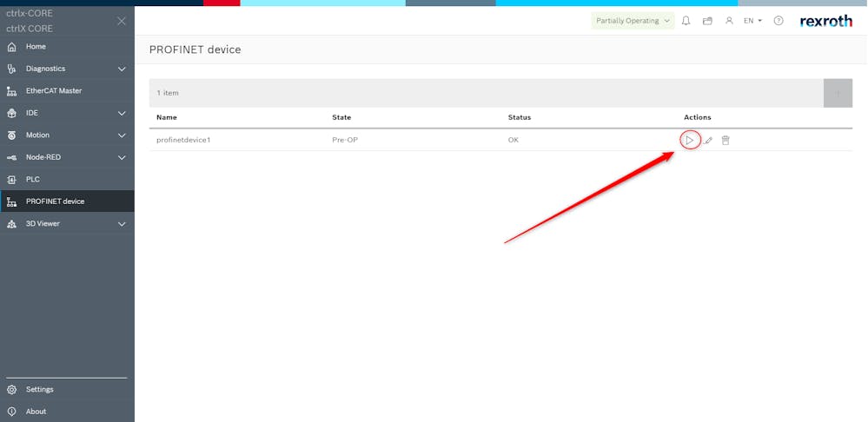The width and height of the screenshot is (868, 422).
Task: Open the notifications bell
Action: (x=686, y=21)
